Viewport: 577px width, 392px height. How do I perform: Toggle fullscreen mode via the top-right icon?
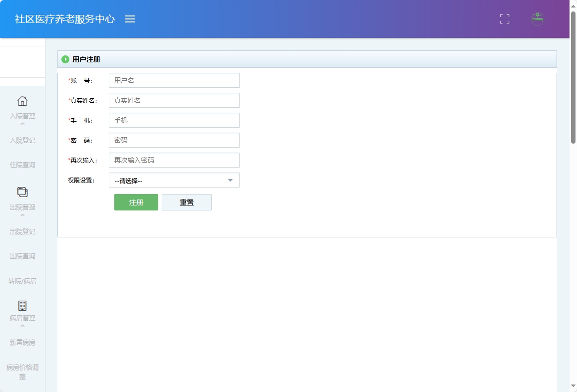coord(504,19)
